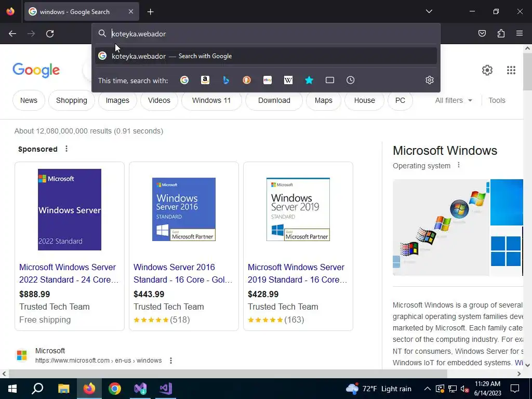Click the $428.99 price text

pos(263,294)
